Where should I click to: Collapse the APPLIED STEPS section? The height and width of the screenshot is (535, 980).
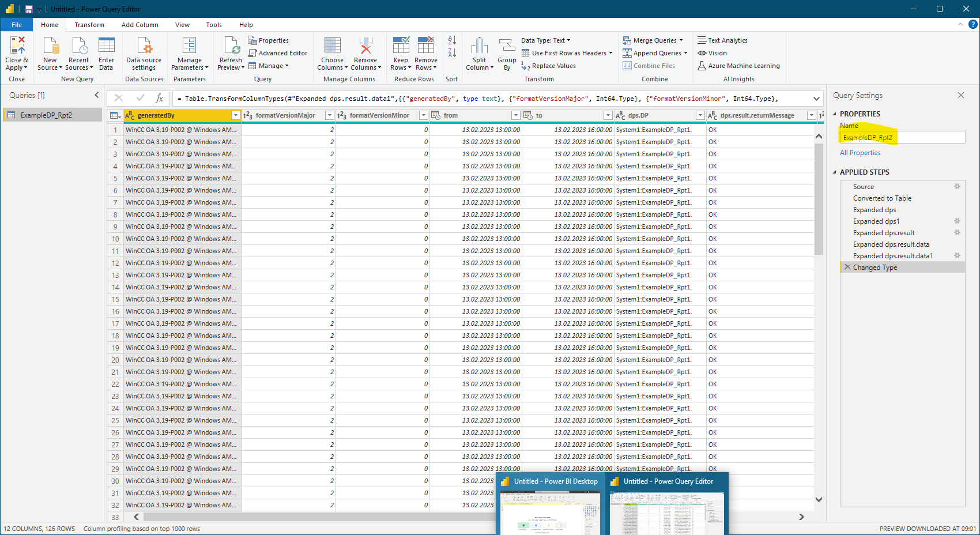(834, 172)
